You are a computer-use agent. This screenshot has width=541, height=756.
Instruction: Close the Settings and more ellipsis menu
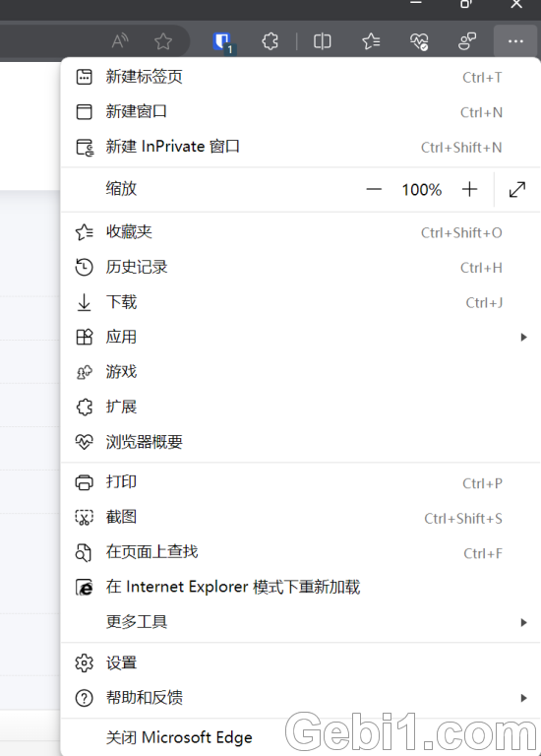[x=515, y=41]
